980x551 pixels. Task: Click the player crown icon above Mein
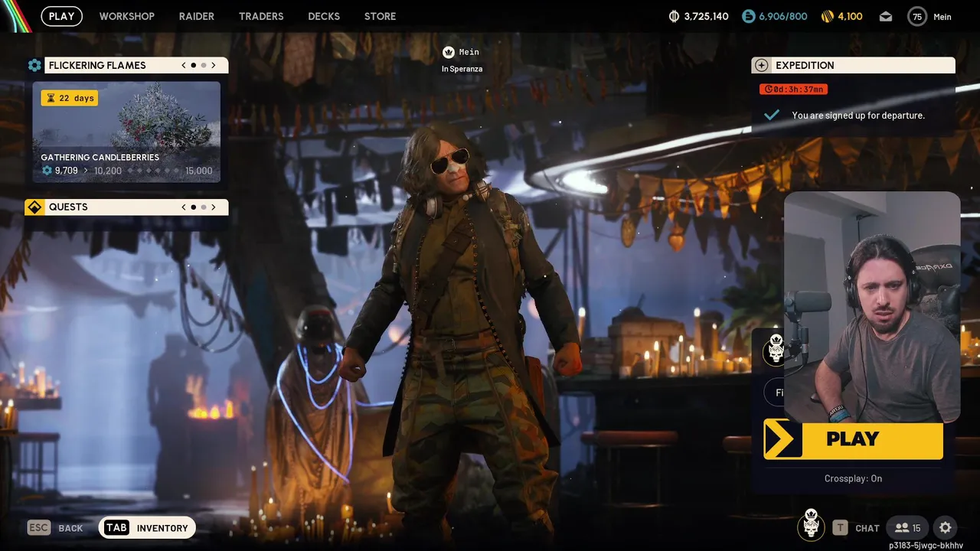pyautogui.click(x=449, y=52)
